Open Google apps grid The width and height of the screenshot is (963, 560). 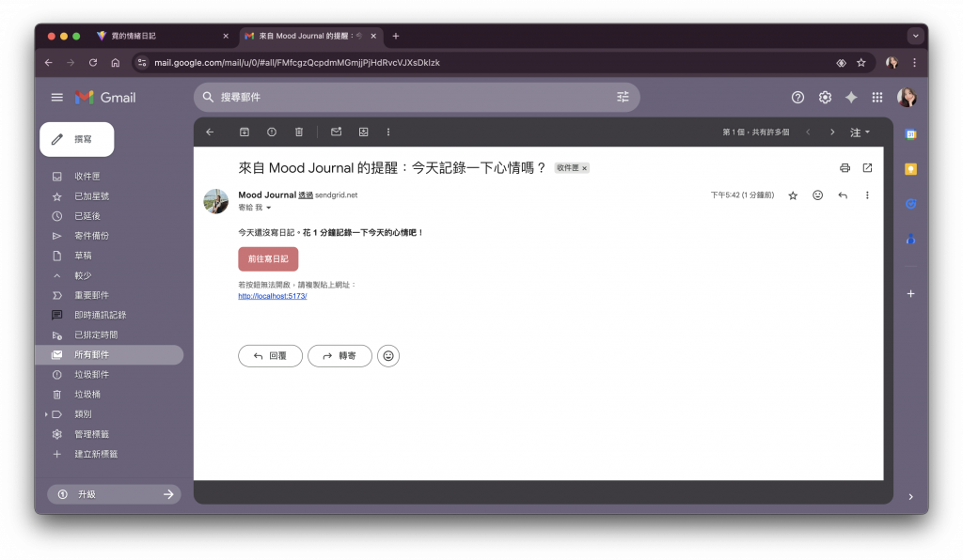(x=877, y=97)
